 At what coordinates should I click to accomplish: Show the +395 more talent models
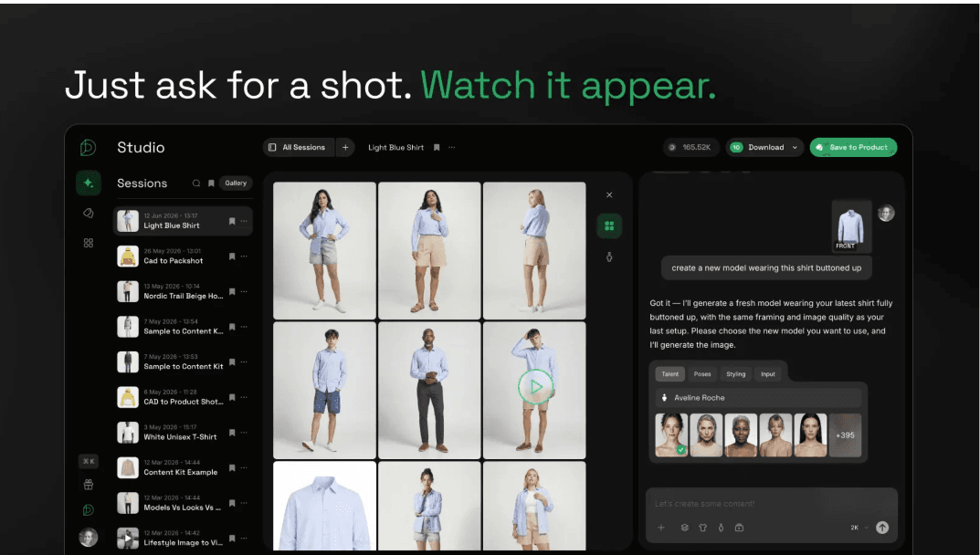click(845, 435)
